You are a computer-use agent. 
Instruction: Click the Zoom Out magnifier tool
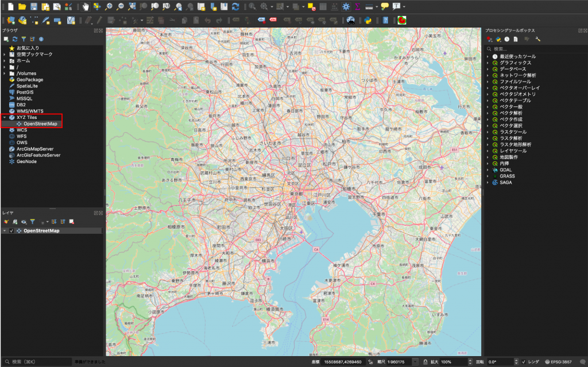click(x=121, y=6)
